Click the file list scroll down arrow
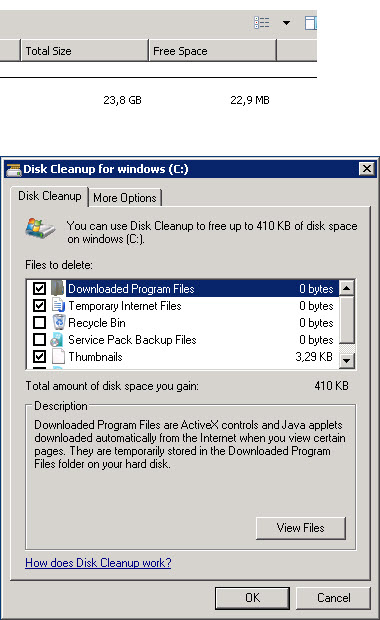This screenshot has height=620, width=380. pyautogui.click(x=346, y=361)
